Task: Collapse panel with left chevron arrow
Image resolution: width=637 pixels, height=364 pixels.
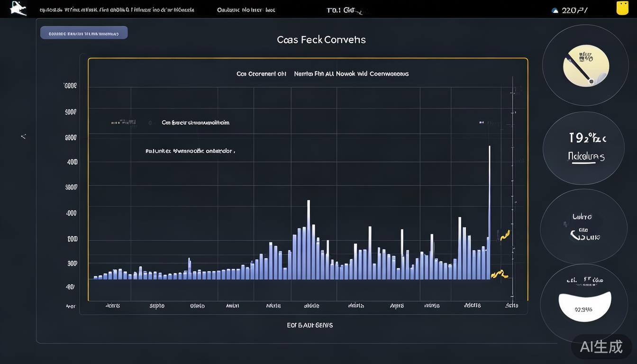Action: (x=23, y=136)
